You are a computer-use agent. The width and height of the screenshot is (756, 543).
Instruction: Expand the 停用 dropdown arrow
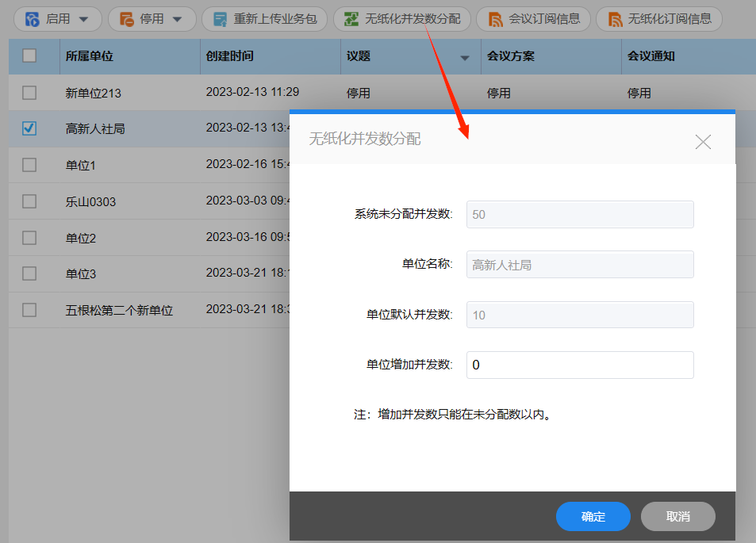click(x=177, y=19)
